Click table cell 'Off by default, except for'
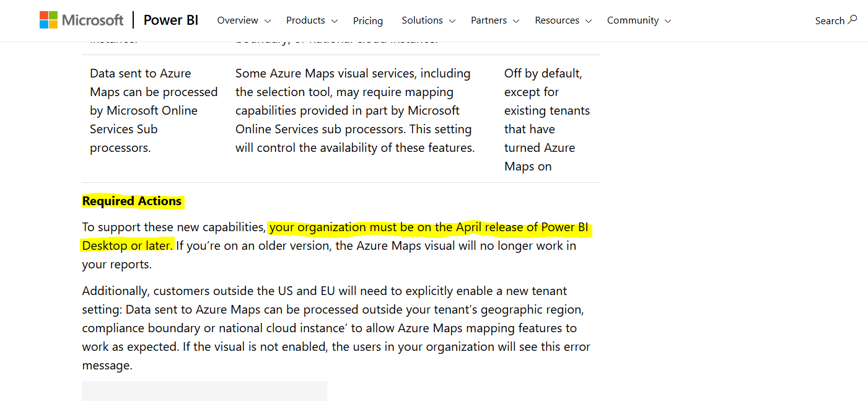 coord(543,82)
